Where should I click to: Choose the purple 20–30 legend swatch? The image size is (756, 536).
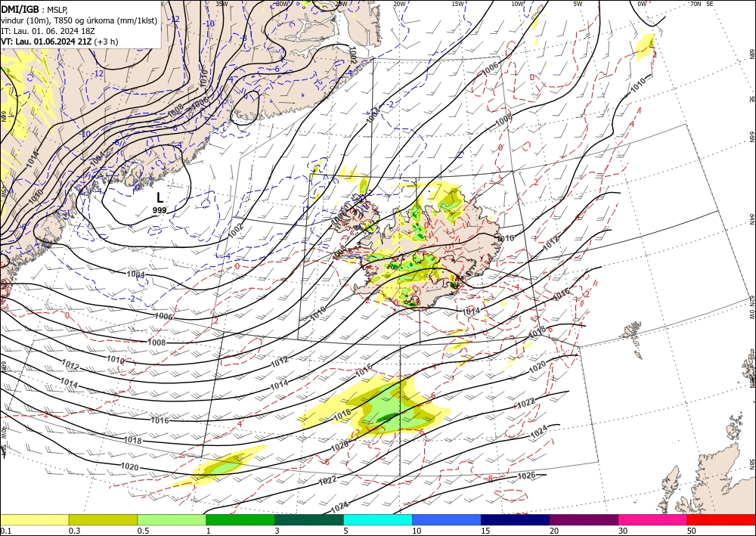(x=584, y=520)
